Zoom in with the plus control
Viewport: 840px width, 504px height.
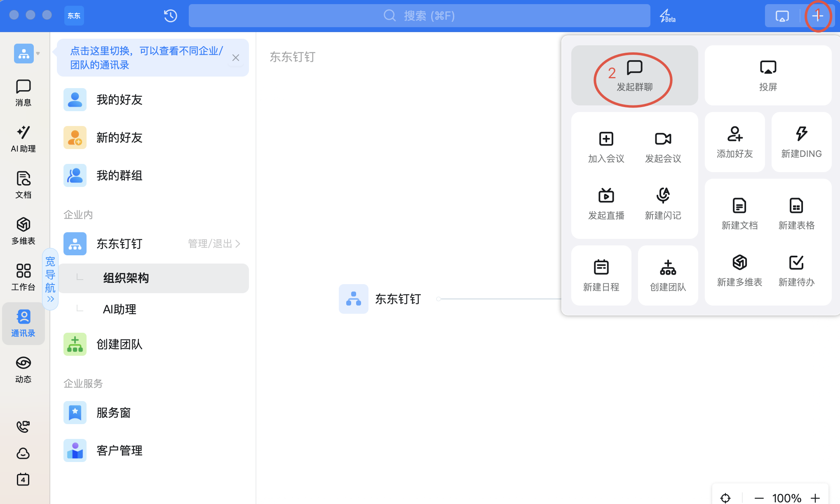(x=815, y=498)
